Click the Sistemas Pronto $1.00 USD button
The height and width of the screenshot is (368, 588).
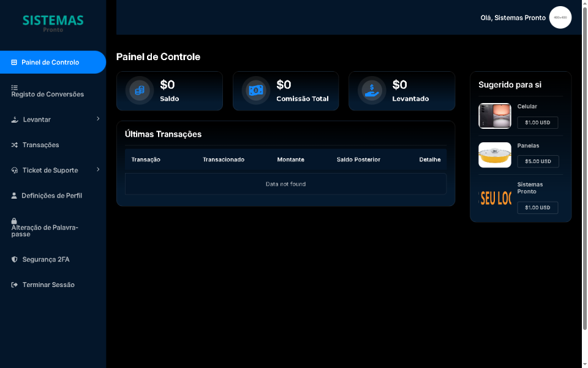[x=537, y=207]
